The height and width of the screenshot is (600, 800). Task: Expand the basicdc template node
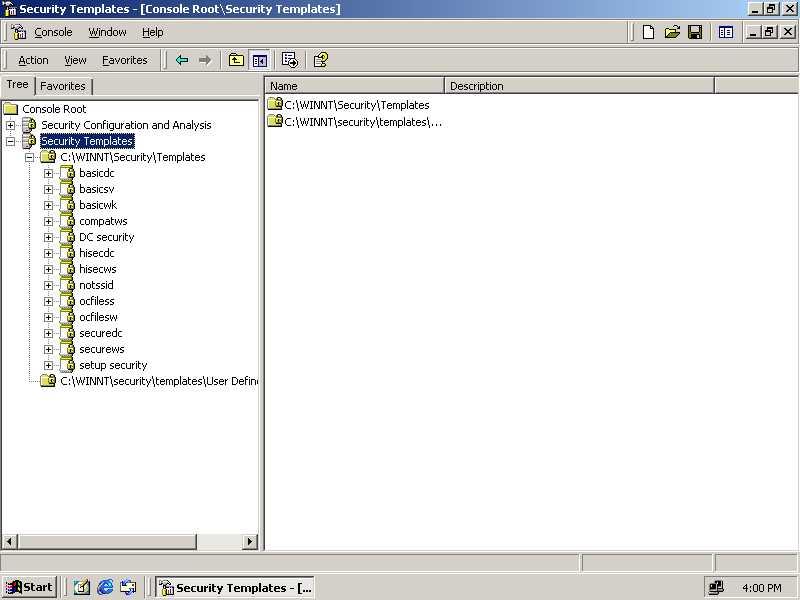48,173
